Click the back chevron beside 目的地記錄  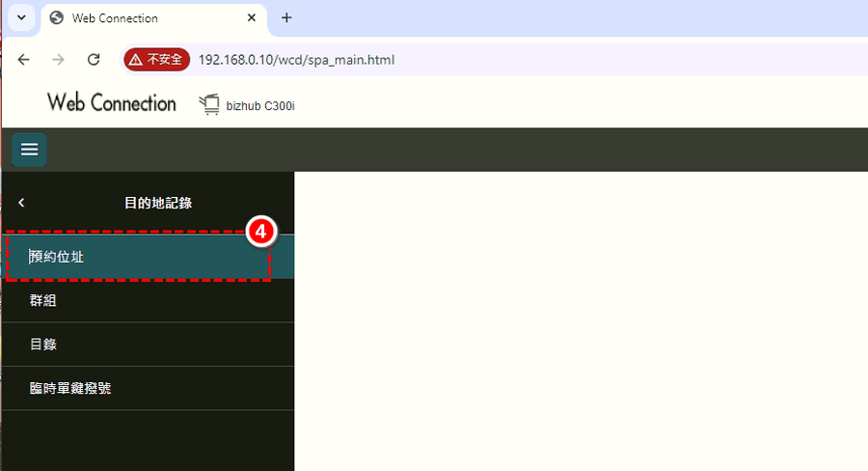point(22,203)
